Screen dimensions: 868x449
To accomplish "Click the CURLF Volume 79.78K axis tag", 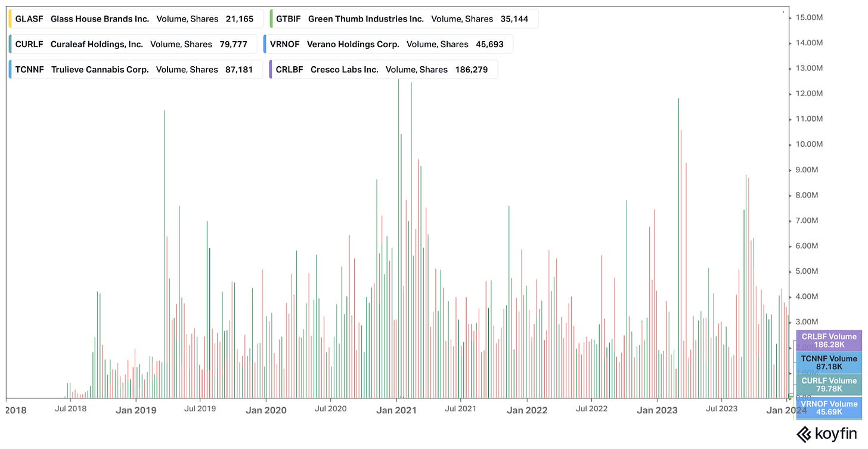I will pos(829,385).
